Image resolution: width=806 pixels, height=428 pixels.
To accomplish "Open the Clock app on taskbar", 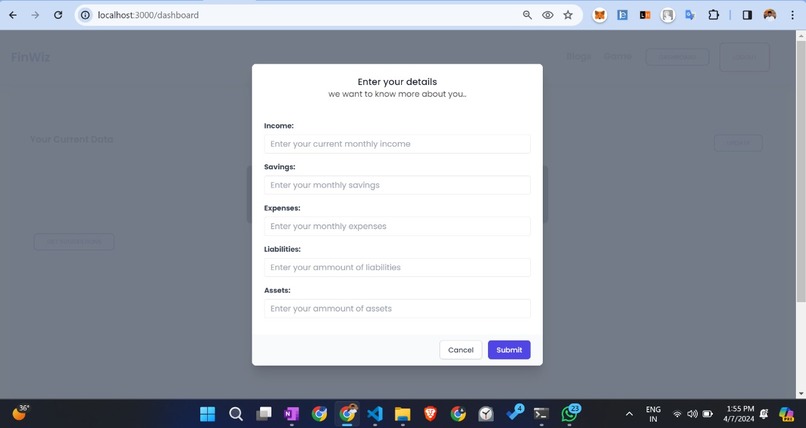I will coord(486,414).
